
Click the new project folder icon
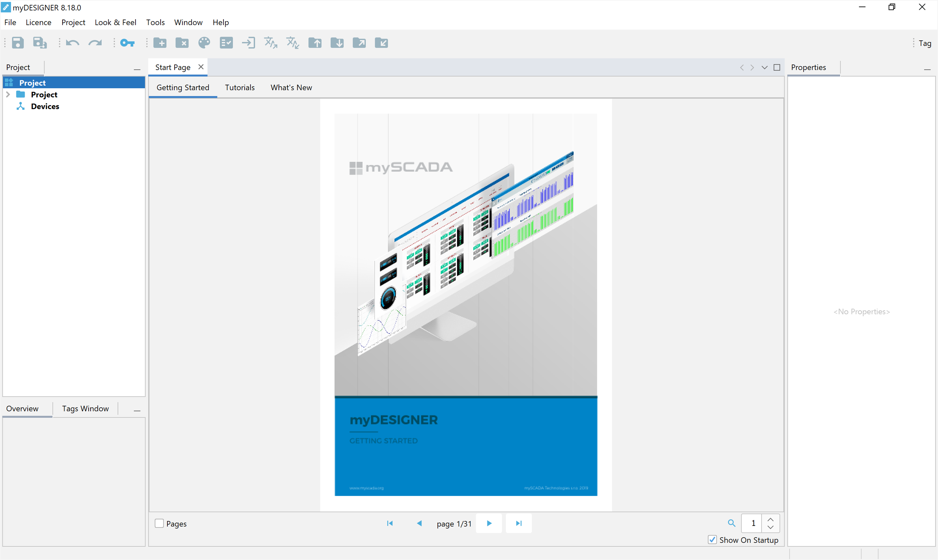[160, 43]
